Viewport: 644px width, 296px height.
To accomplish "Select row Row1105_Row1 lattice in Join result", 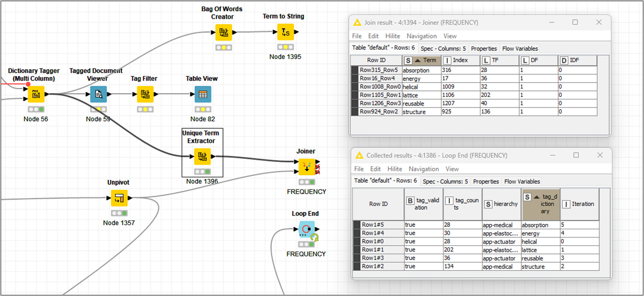I will (380, 95).
